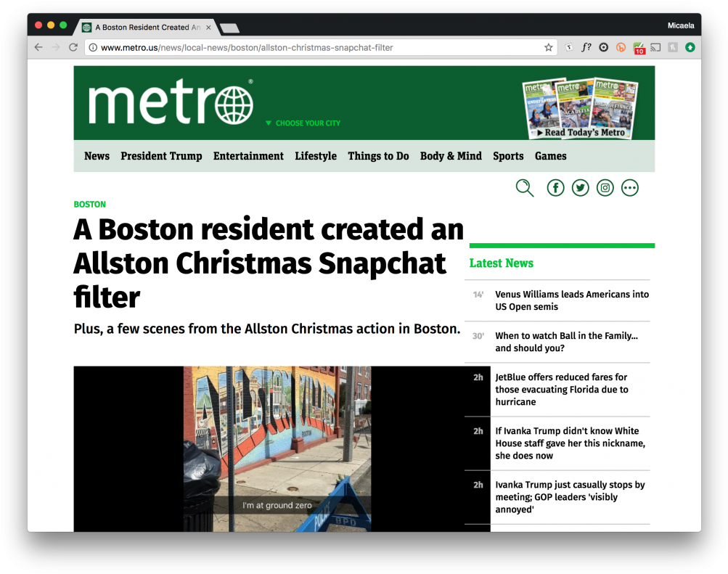The width and height of the screenshot is (728, 574).
Task: Open Metro's Instagram icon
Action: 605,188
